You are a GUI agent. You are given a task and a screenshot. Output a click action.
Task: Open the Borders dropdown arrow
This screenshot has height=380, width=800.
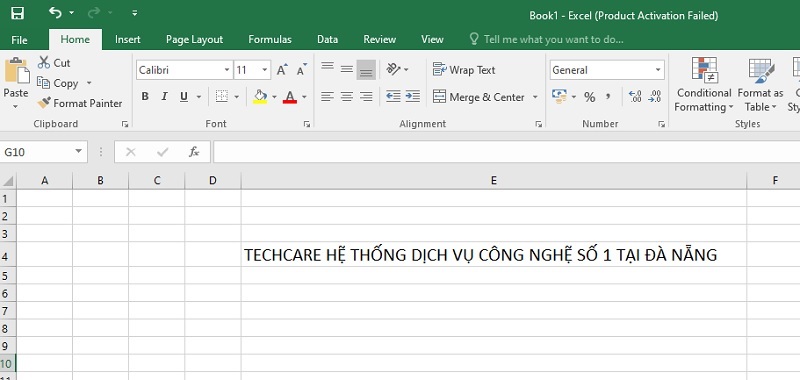click(237, 96)
